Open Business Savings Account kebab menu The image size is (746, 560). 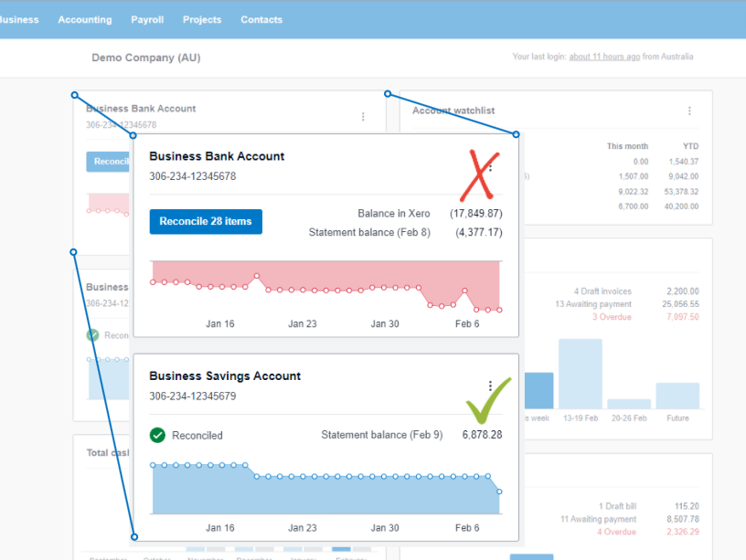click(x=490, y=386)
